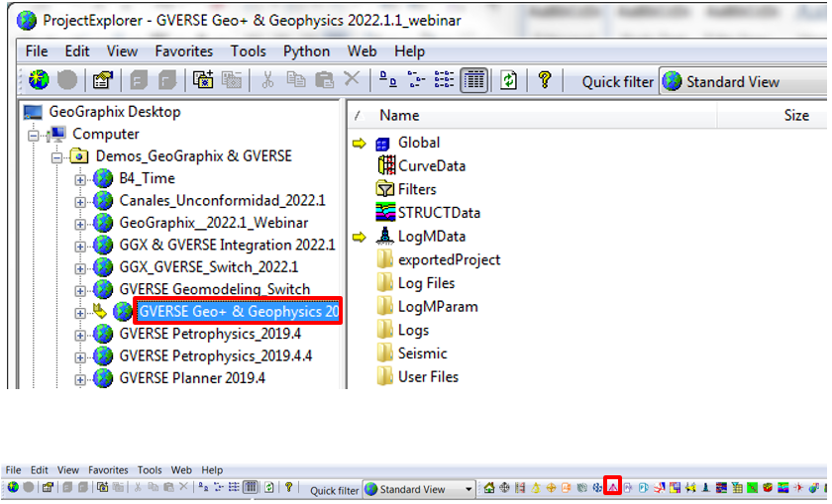Click the refresh icon in the top toolbar
The image size is (832, 504).
508,80
